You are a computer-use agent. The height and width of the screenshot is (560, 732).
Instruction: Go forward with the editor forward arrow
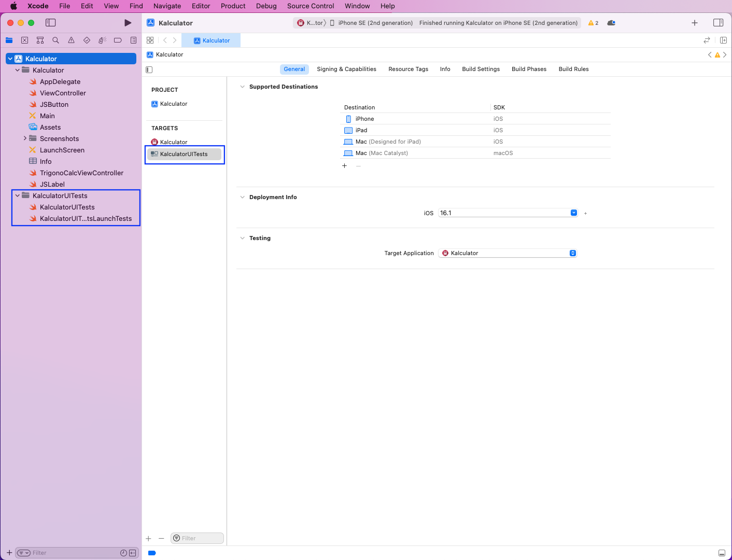point(175,40)
